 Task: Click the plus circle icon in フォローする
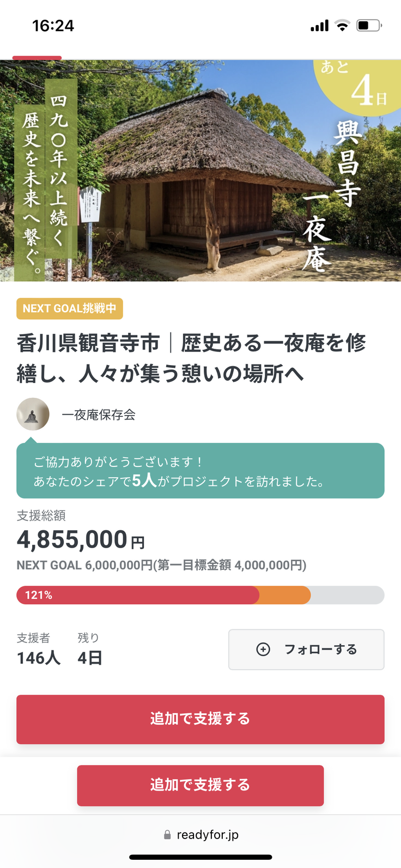[263, 649]
